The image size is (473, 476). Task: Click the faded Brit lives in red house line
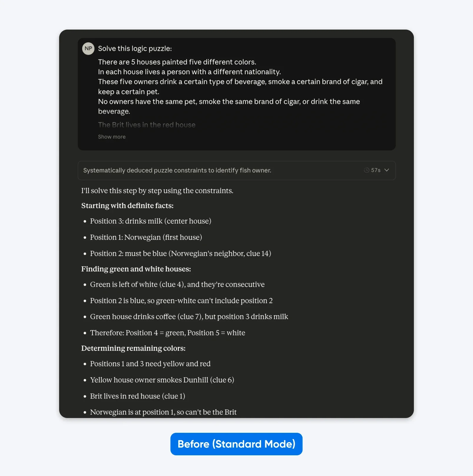point(147,125)
